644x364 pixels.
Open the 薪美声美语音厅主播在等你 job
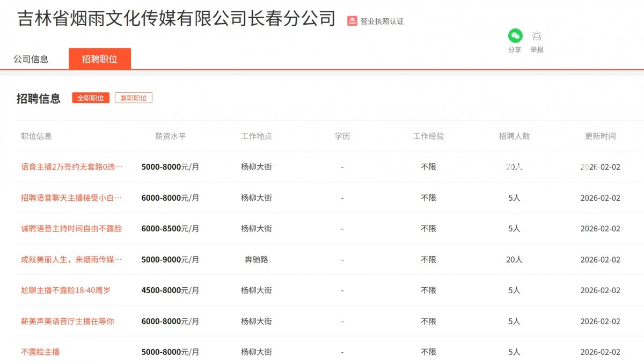pos(68,321)
